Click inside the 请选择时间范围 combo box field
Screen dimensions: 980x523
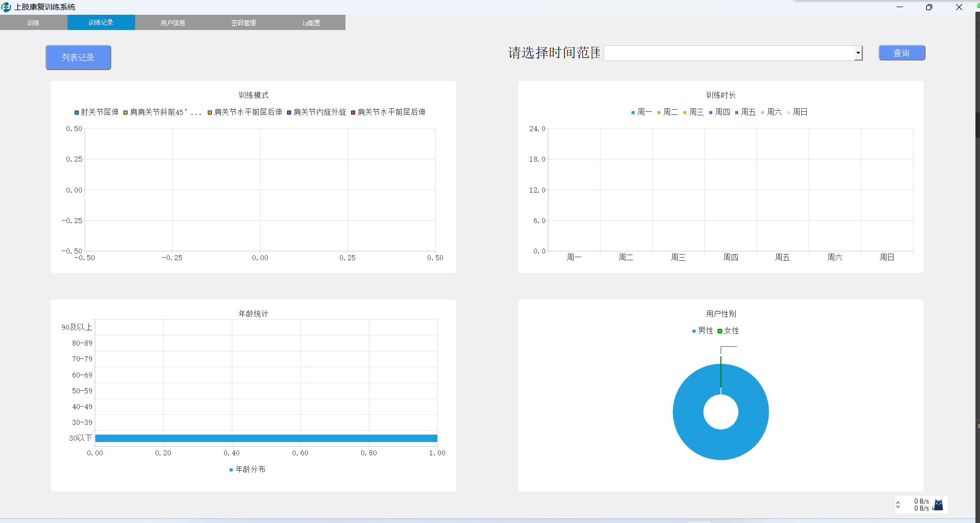733,53
